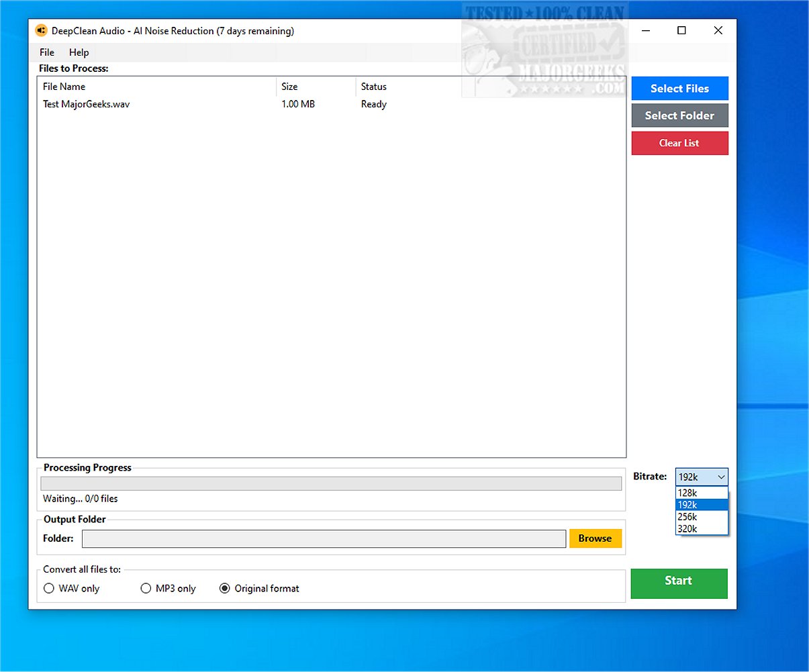Viewport: 809px width, 672px height.
Task: Minimize the DeepClean Audio window
Action: pyautogui.click(x=646, y=30)
